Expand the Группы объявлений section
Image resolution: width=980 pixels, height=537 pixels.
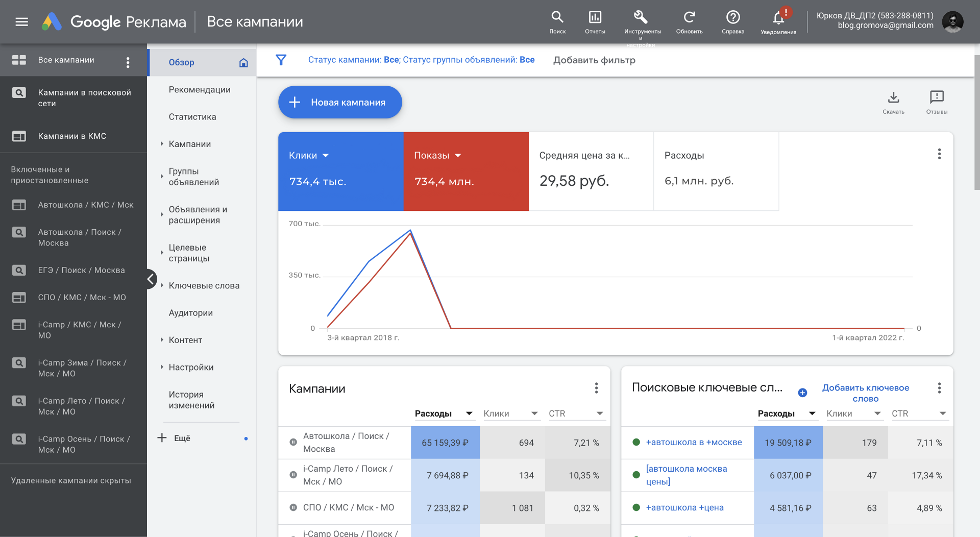tap(162, 177)
